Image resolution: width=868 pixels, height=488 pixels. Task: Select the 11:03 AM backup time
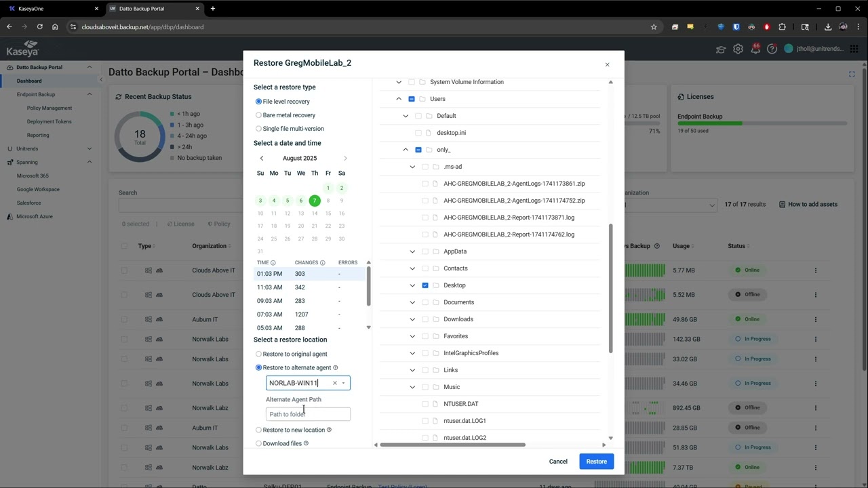[310, 287]
